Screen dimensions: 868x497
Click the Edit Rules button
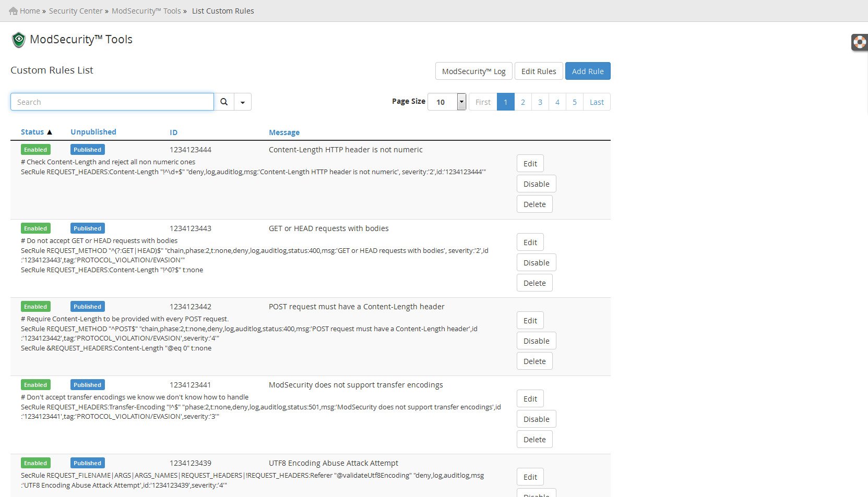539,71
